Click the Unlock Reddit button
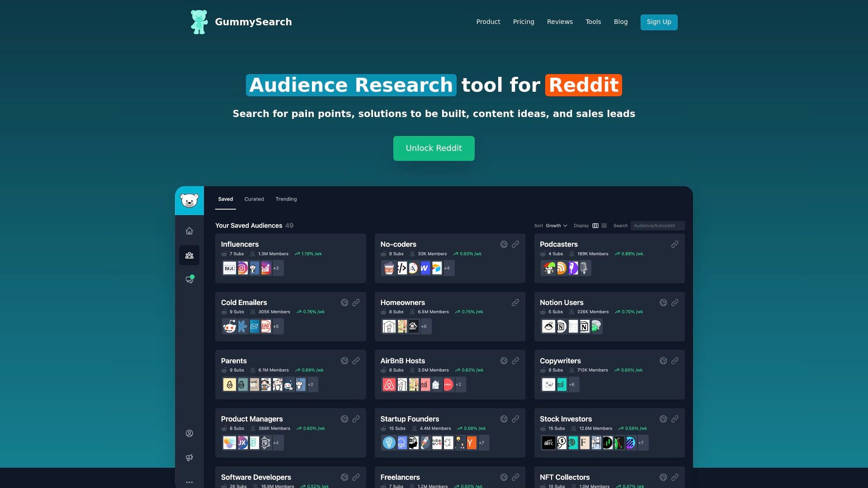 434,148
